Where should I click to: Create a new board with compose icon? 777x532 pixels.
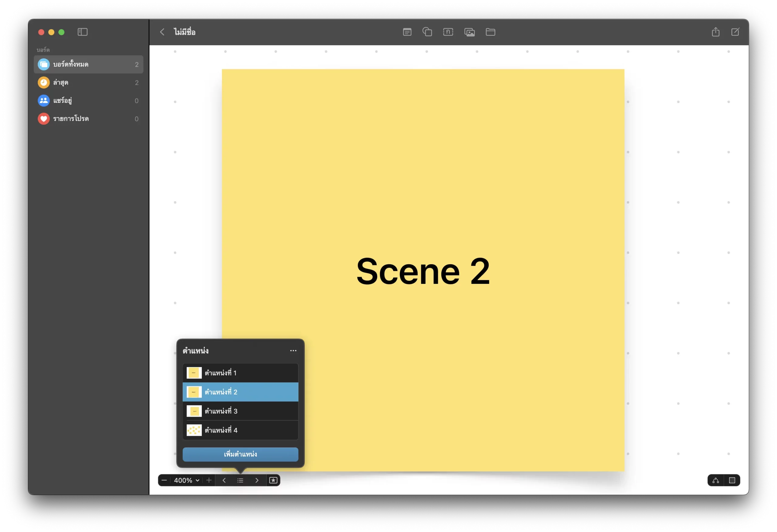pyautogui.click(x=735, y=32)
